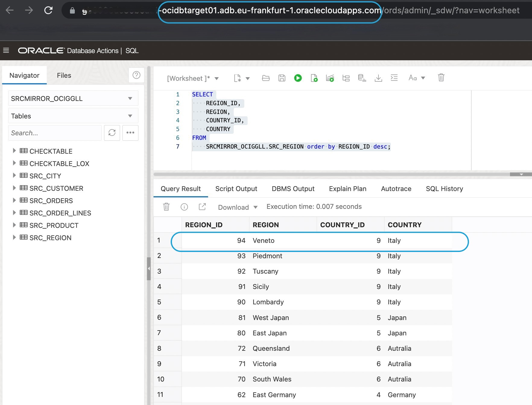The image size is (532, 405).
Task: Open the SRCMIRROR_OCIGGLL schema dropdown
Action: pos(73,98)
